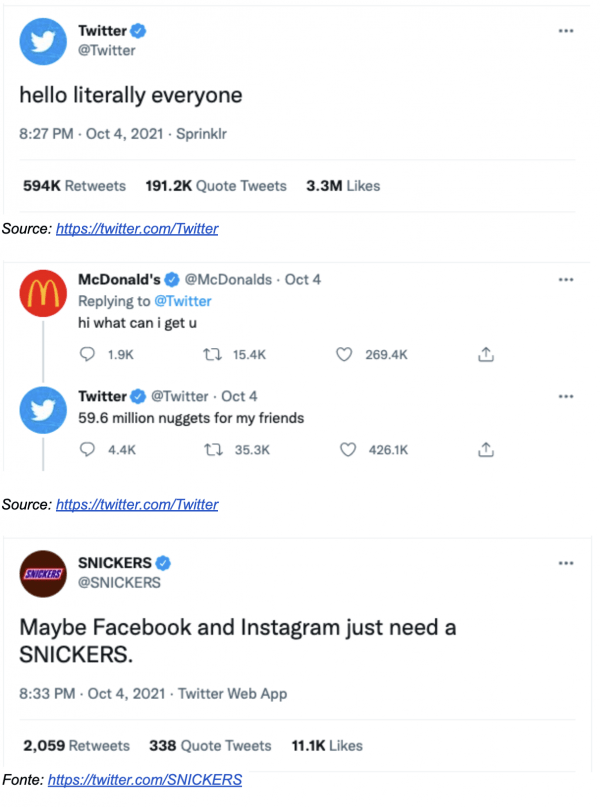Viewport: 600px width, 807px height.
Task: Share the '59.6 million nuggets' tweet
Action: click(486, 450)
